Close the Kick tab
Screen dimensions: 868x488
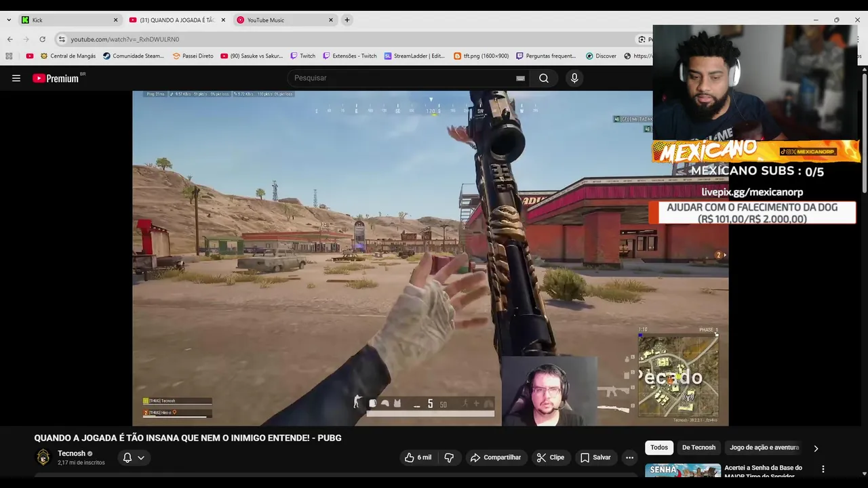coord(115,20)
